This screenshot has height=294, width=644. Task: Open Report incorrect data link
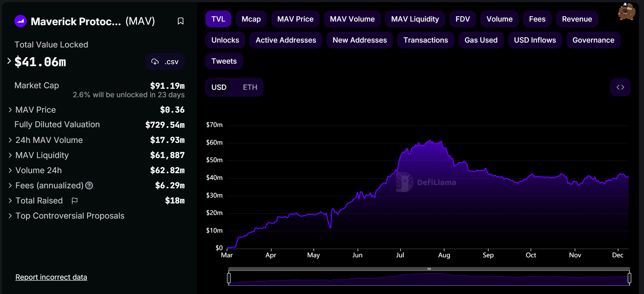click(51, 277)
